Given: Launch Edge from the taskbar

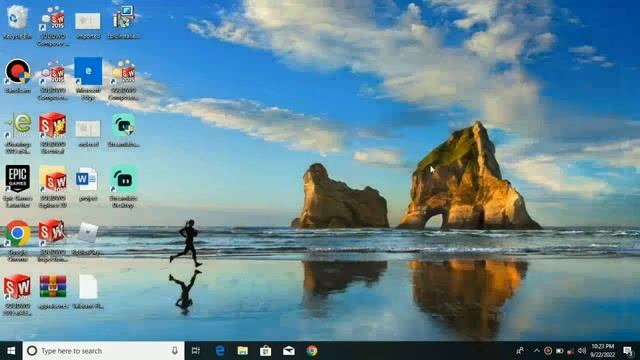Looking at the screenshot, I should pyautogui.click(x=220, y=351).
